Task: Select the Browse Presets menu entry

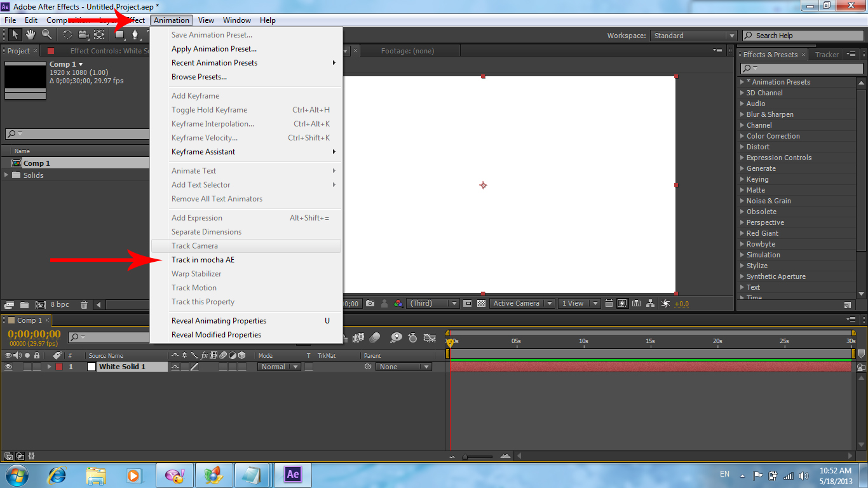Action: 199,77
